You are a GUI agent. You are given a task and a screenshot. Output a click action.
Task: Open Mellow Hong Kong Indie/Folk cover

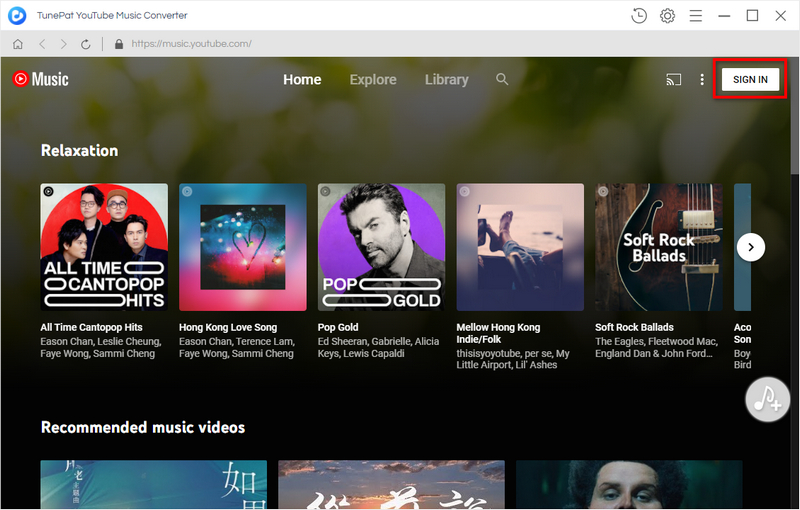[520, 247]
